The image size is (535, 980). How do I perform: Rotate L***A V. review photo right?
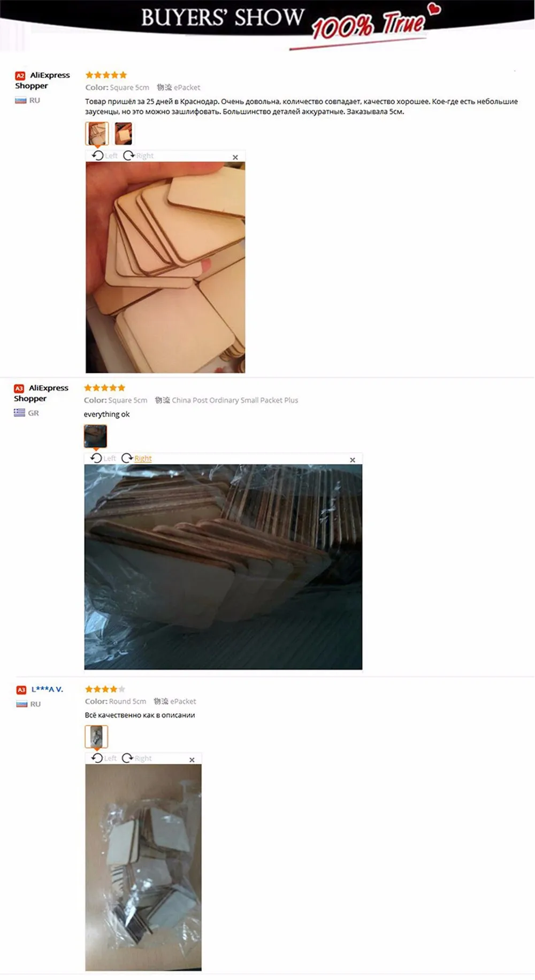coord(137,758)
